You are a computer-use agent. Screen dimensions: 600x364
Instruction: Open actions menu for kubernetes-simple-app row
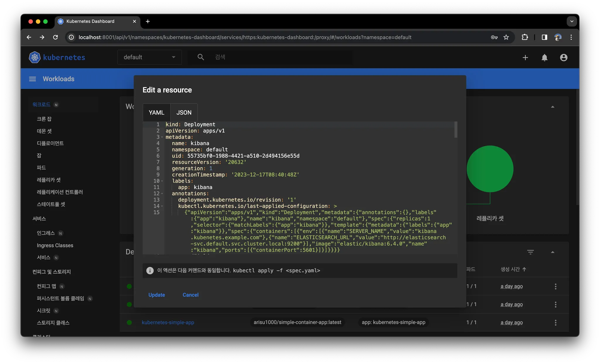point(555,322)
